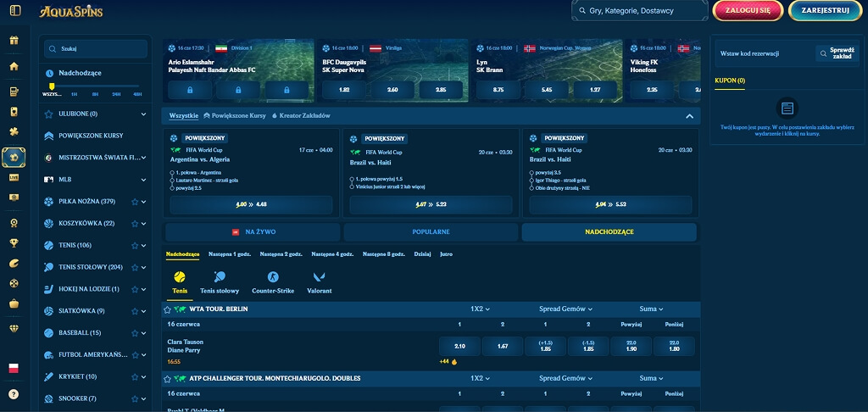The height and width of the screenshot is (412, 868).
Task: Click the ZALOGUJ SIĘ button
Action: (x=748, y=10)
